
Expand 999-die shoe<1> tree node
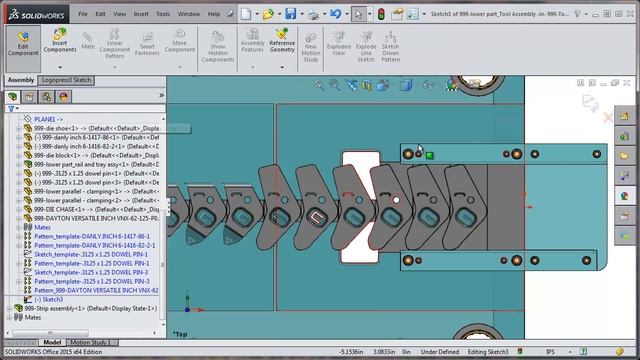[x=19, y=128]
